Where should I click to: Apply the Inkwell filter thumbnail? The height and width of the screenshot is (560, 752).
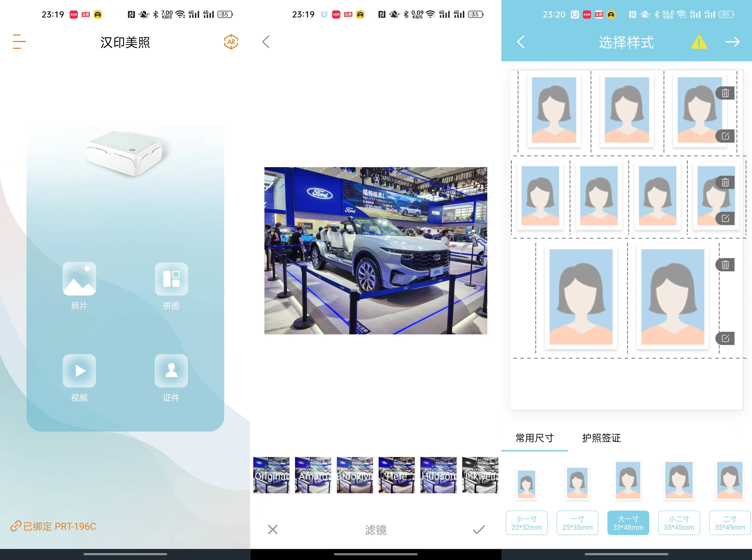(x=480, y=475)
